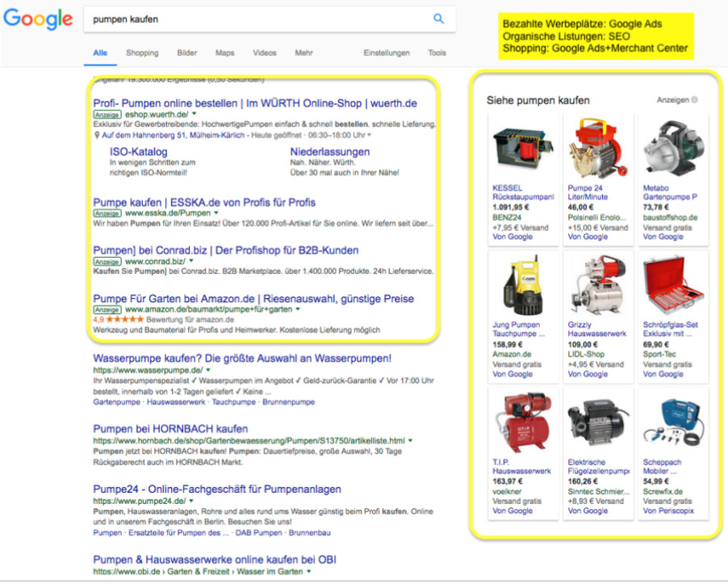Click the Gartenpumpe sitelink under wasserpumpe.de
This screenshot has width=728, height=584.
tap(116, 402)
